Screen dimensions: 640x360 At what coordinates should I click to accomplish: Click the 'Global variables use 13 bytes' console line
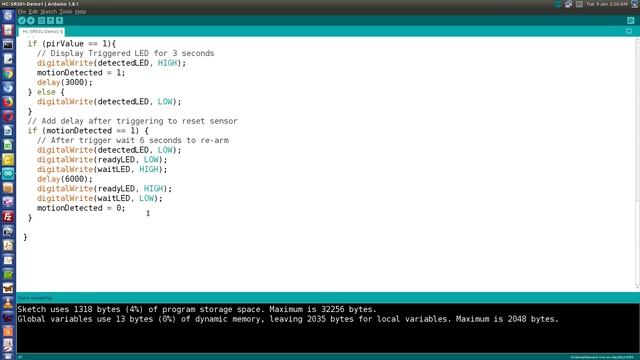[x=288, y=319]
